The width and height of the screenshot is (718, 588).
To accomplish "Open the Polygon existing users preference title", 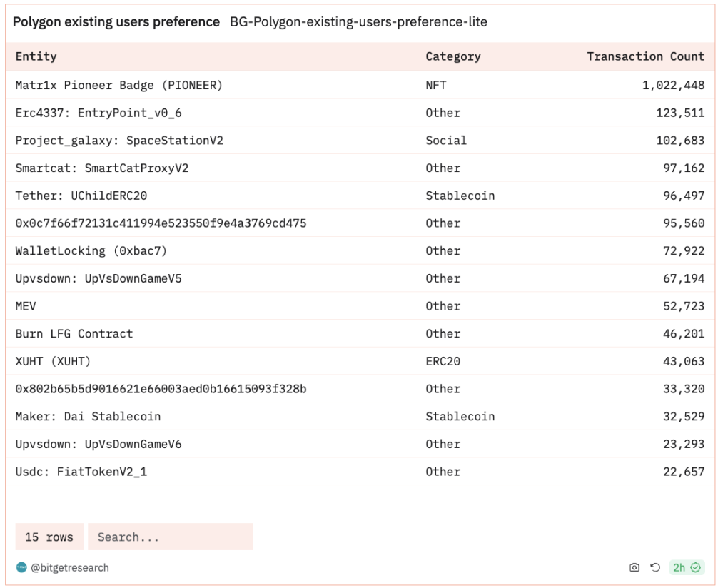I will (x=116, y=21).
